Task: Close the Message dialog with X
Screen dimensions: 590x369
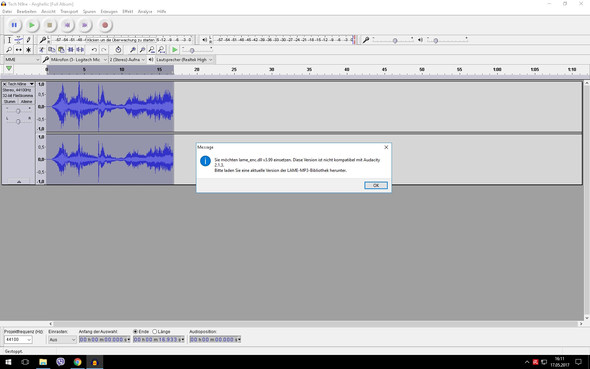Action: click(x=386, y=147)
